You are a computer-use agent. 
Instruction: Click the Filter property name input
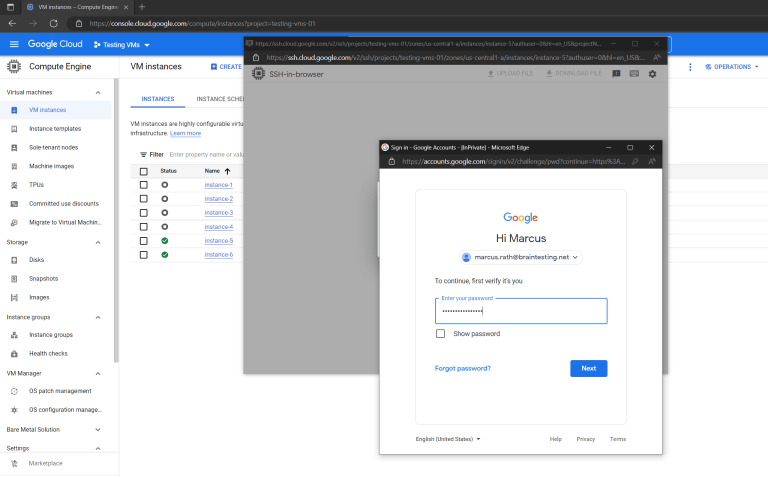pyautogui.click(x=206, y=155)
